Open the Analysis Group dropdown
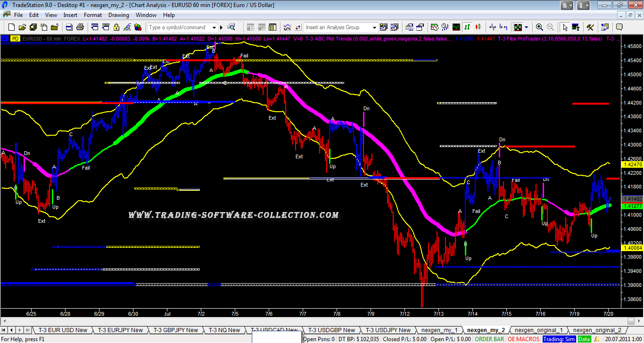This screenshot has height=343, width=644. [x=374, y=27]
